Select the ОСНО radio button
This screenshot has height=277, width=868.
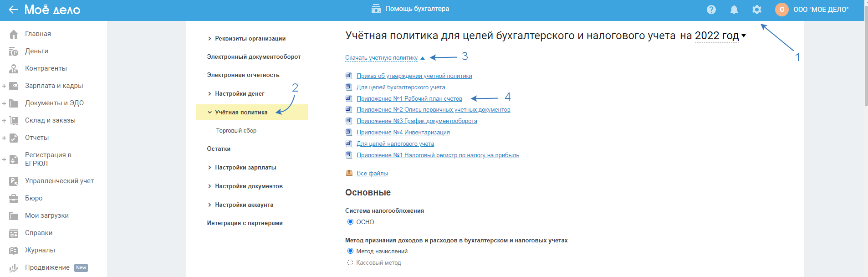[x=350, y=222]
